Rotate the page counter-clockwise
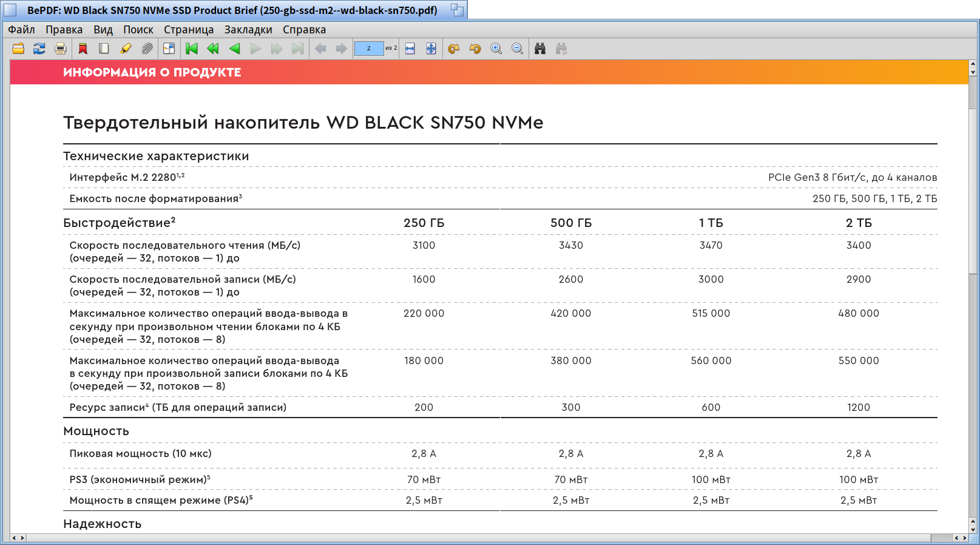Viewport: 980px width, 545px height. [x=475, y=49]
